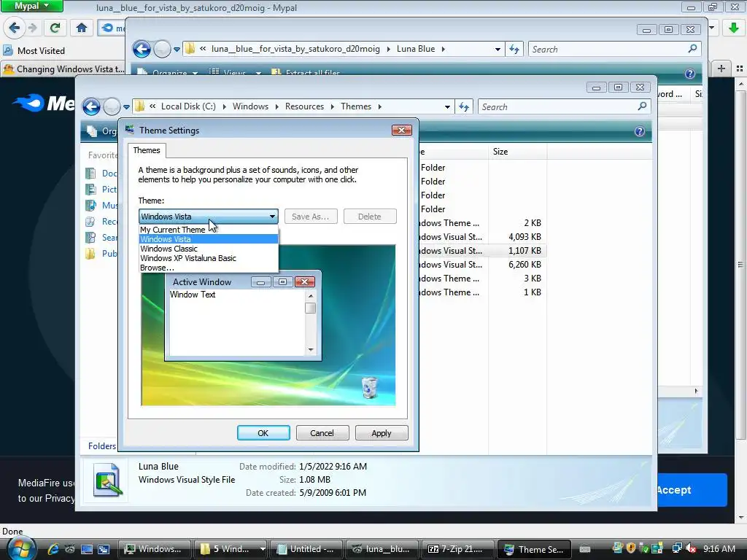Click the preview Recycle Bin icon
Image resolution: width=747 pixels, height=560 pixels.
pos(369,386)
